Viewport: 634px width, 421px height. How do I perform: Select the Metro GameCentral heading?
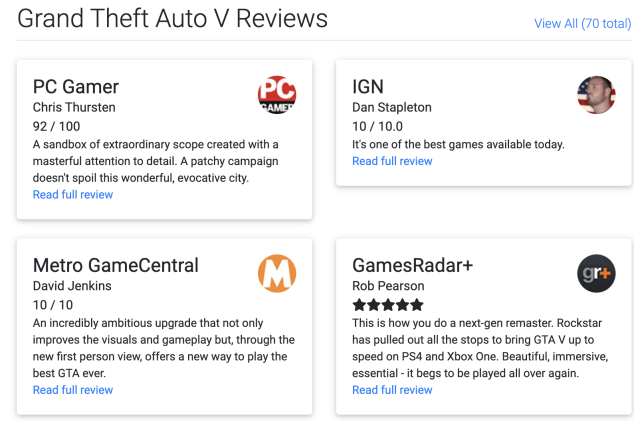point(116,265)
